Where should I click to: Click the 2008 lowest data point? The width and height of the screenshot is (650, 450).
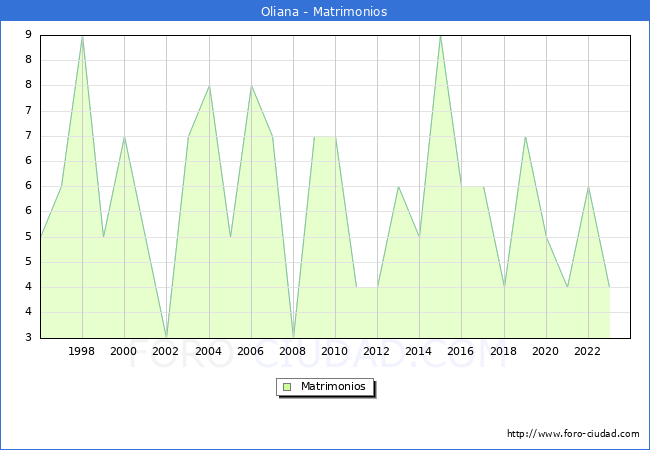[293, 337]
